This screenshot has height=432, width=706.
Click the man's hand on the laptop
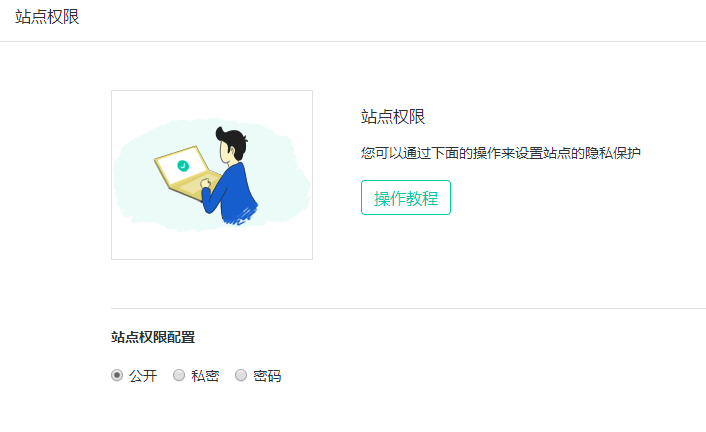(x=205, y=183)
